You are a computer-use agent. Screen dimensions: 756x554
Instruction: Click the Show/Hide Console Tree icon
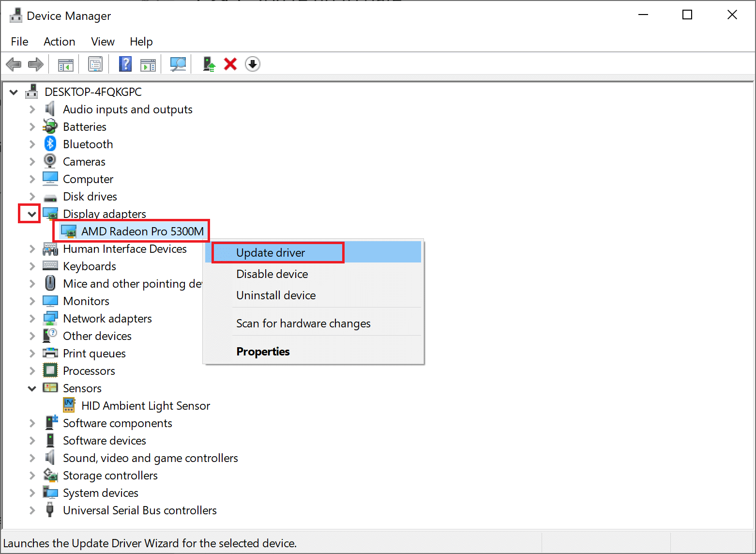tap(65, 63)
